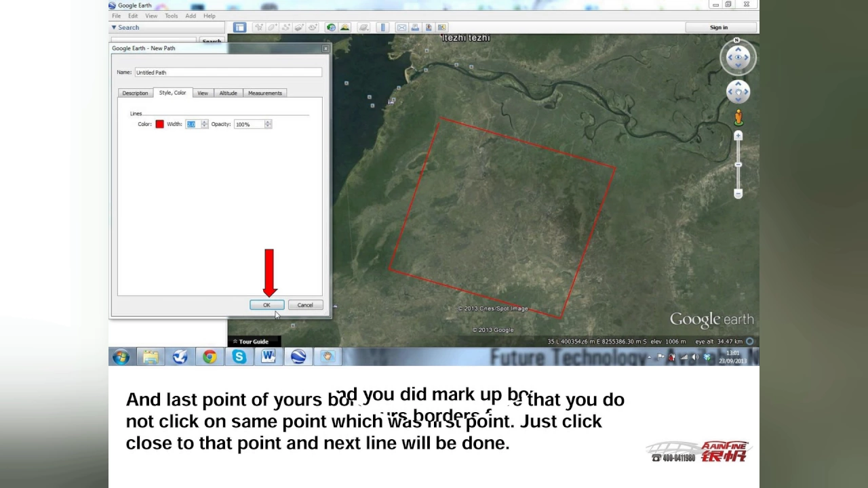The width and height of the screenshot is (868, 488).
Task: Open the File menu
Action: 116,16
